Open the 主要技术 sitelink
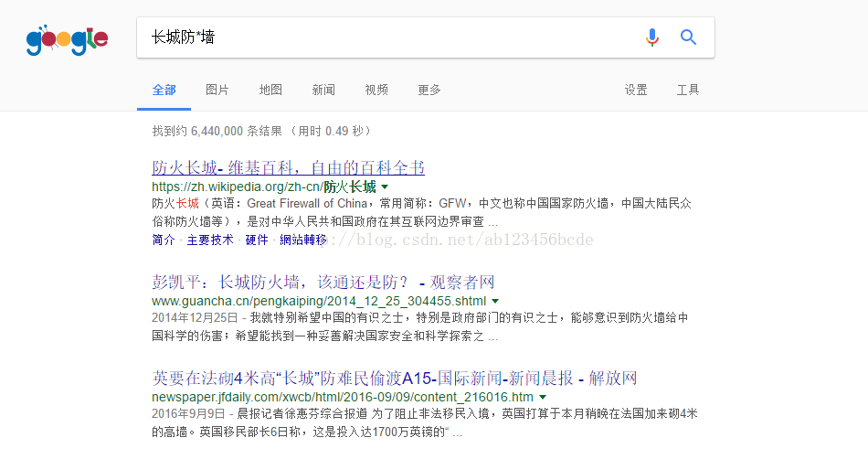The image size is (868, 459). pyautogui.click(x=210, y=240)
